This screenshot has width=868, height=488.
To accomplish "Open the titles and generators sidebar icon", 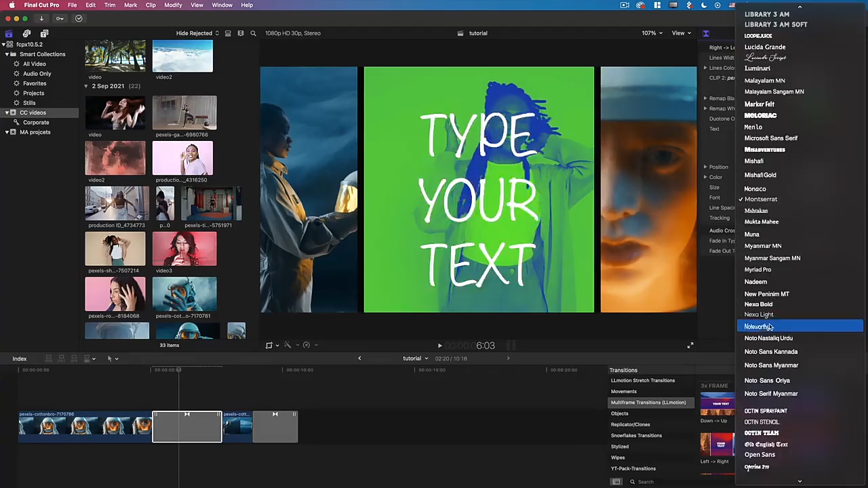I will (x=44, y=33).
